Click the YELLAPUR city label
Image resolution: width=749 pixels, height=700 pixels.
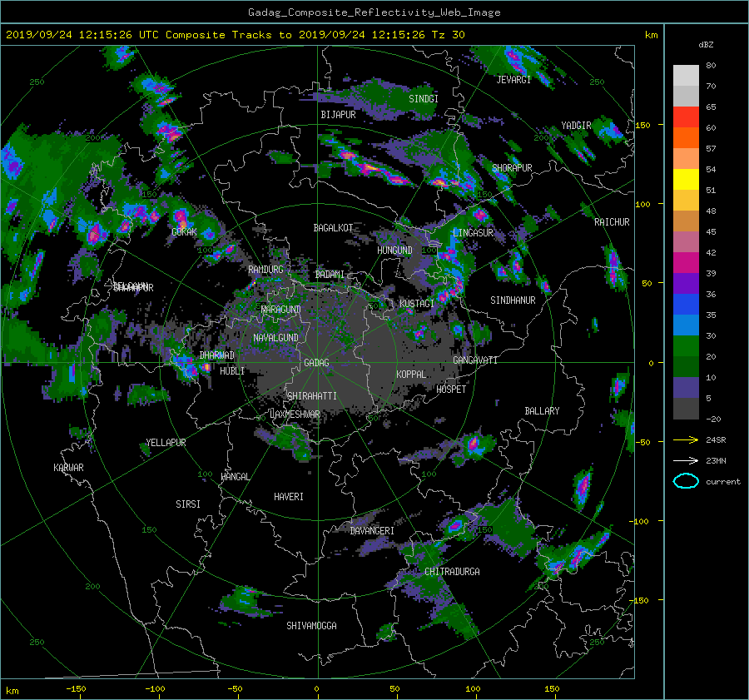(x=166, y=443)
